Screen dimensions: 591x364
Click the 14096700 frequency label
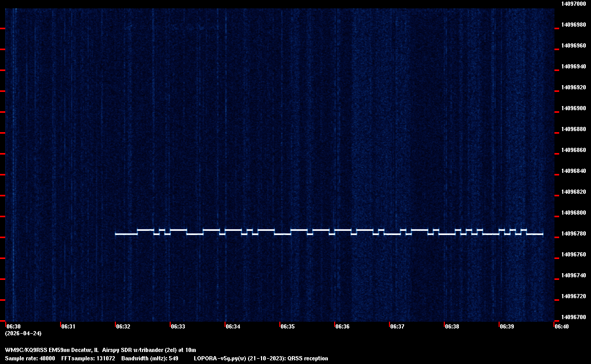pyautogui.click(x=573, y=317)
